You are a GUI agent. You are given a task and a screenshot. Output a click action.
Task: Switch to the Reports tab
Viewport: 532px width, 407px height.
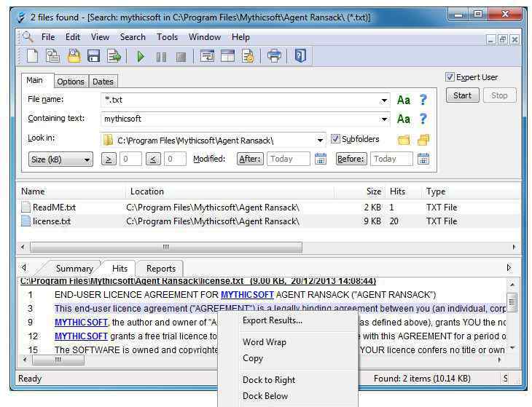[161, 269]
